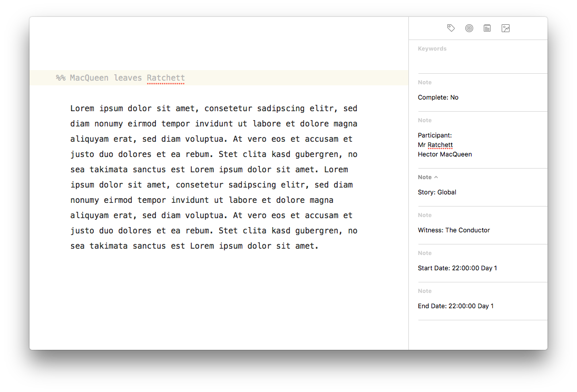This screenshot has width=577, height=392.
Task: Open the keywords tag icon
Action: tap(451, 28)
